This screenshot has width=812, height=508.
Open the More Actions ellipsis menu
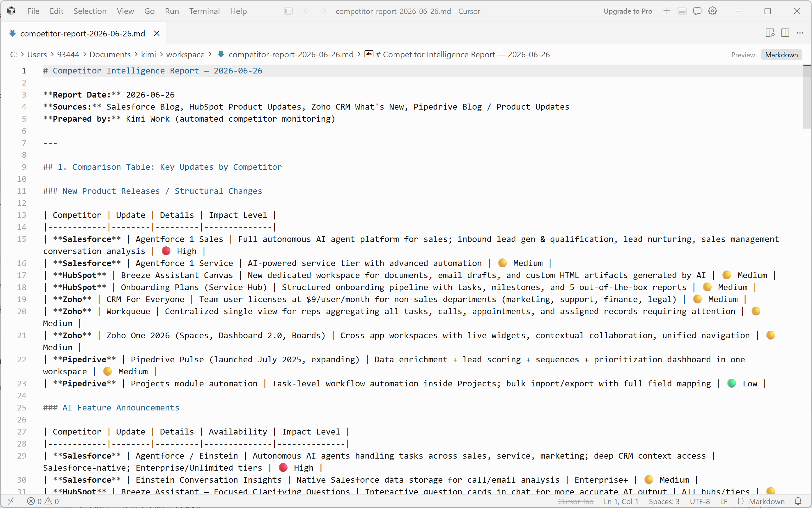point(800,33)
